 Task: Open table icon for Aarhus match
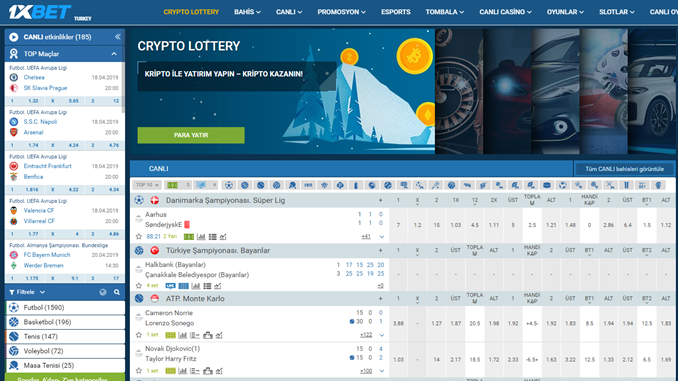point(212,237)
